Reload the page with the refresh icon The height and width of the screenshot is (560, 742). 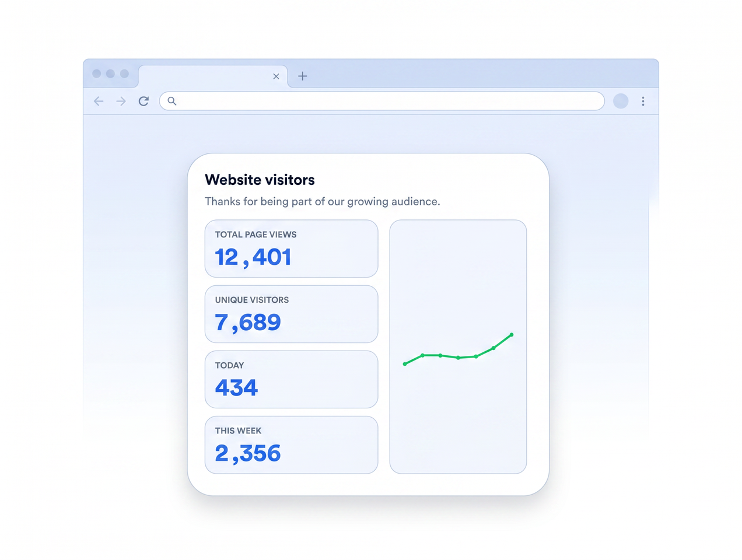pos(143,101)
